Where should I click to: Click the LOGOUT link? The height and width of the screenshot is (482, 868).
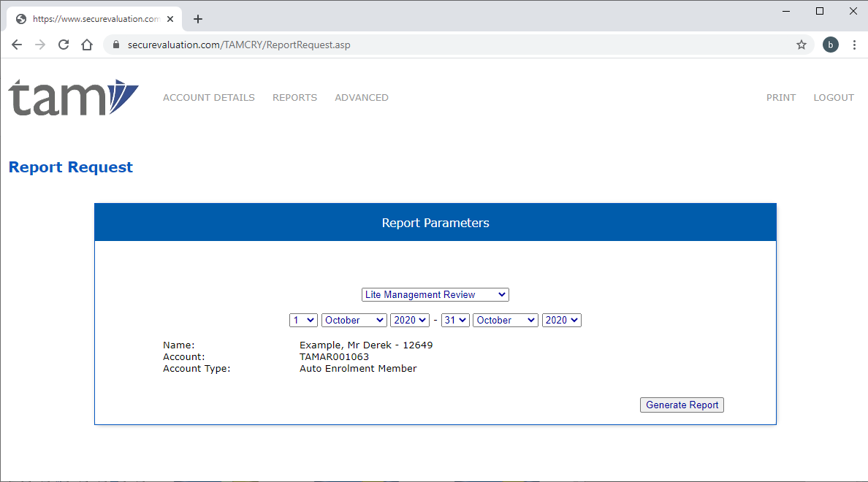coord(834,97)
